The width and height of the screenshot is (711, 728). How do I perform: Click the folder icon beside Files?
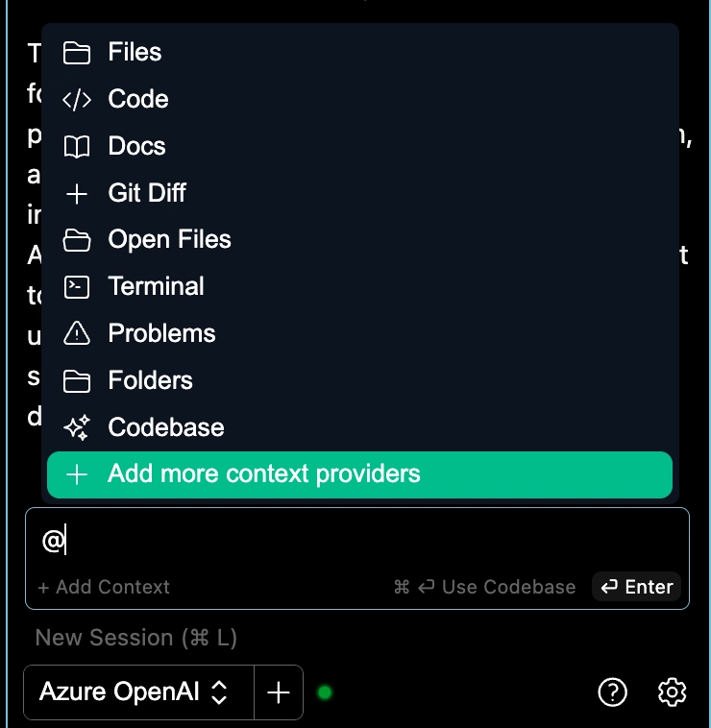pos(77,53)
